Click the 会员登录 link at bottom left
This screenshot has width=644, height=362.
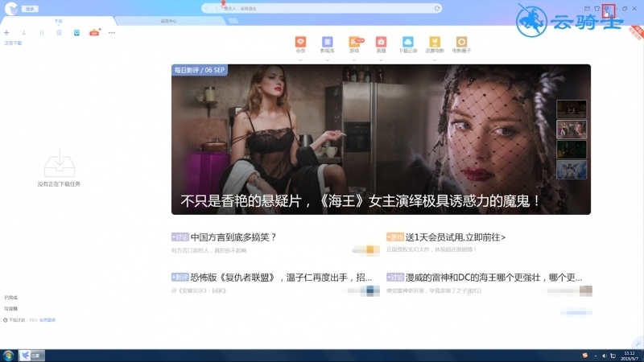point(47,320)
